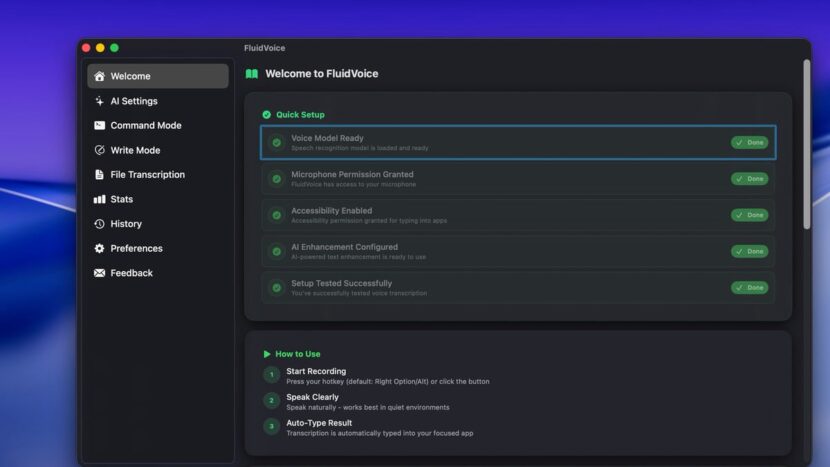Click the Accessibility Enabled green checkmark
Image resolution: width=830 pixels, height=467 pixels.
276,215
